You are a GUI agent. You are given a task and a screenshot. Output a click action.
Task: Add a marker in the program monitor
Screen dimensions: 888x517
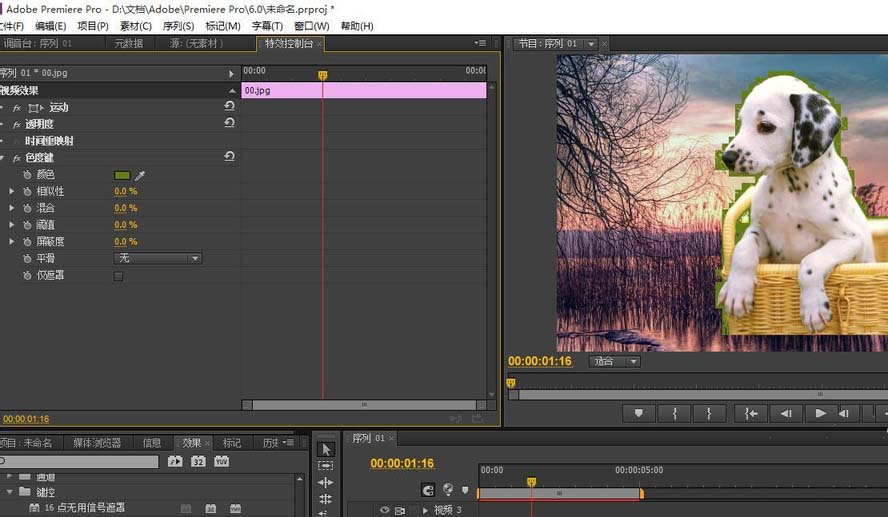point(638,413)
